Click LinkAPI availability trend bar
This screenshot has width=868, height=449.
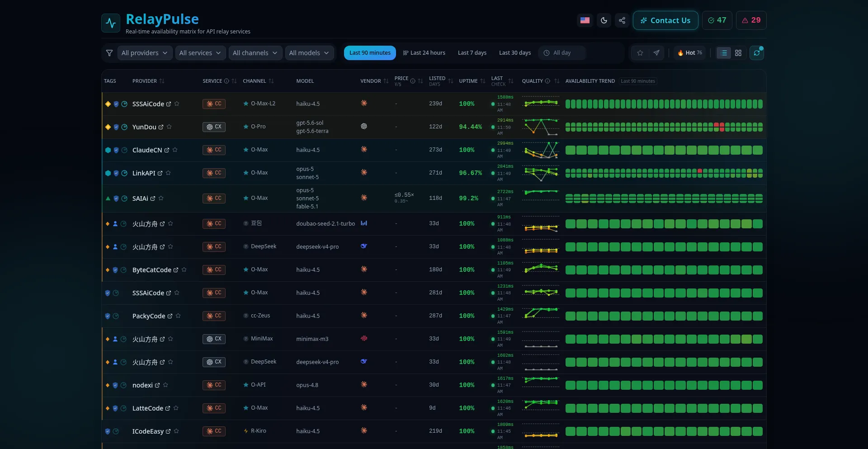tap(664, 173)
